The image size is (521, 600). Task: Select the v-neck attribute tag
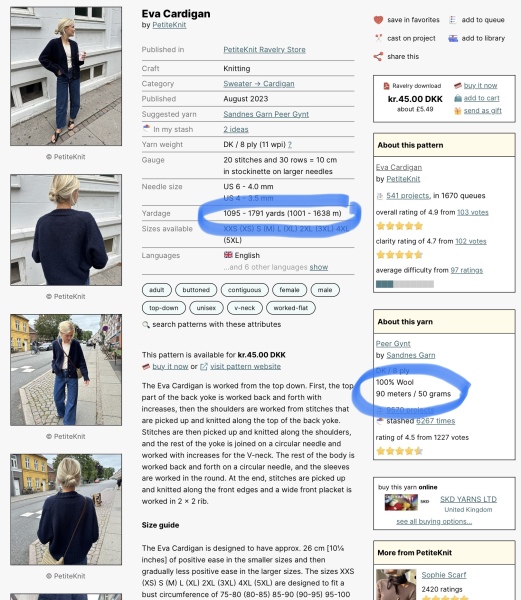click(x=245, y=308)
